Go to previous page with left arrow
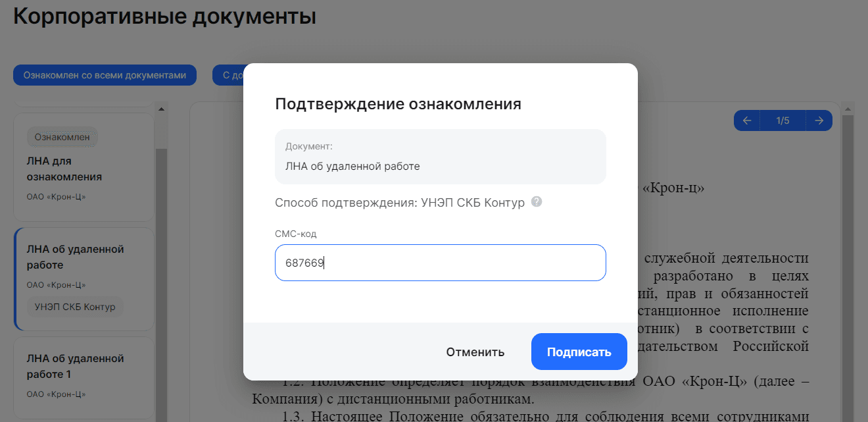868x422 pixels. pyautogui.click(x=747, y=120)
